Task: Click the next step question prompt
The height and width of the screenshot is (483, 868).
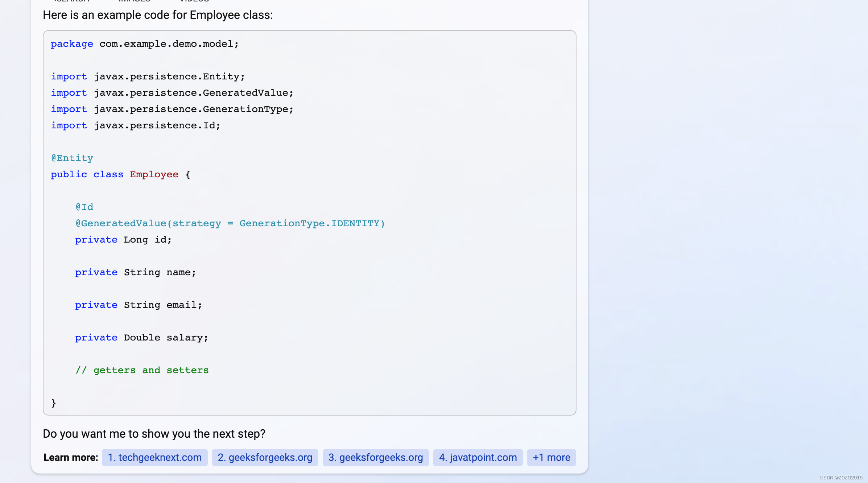Action: [x=154, y=433]
